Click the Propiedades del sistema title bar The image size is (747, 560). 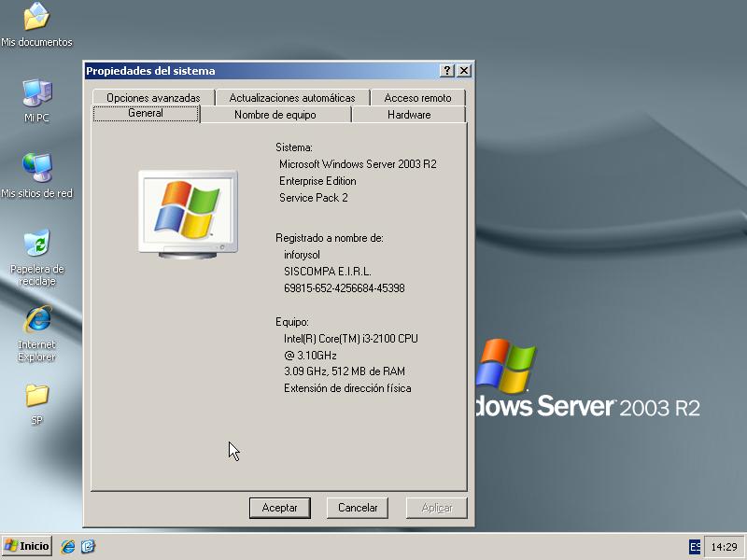[x=262, y=71]
